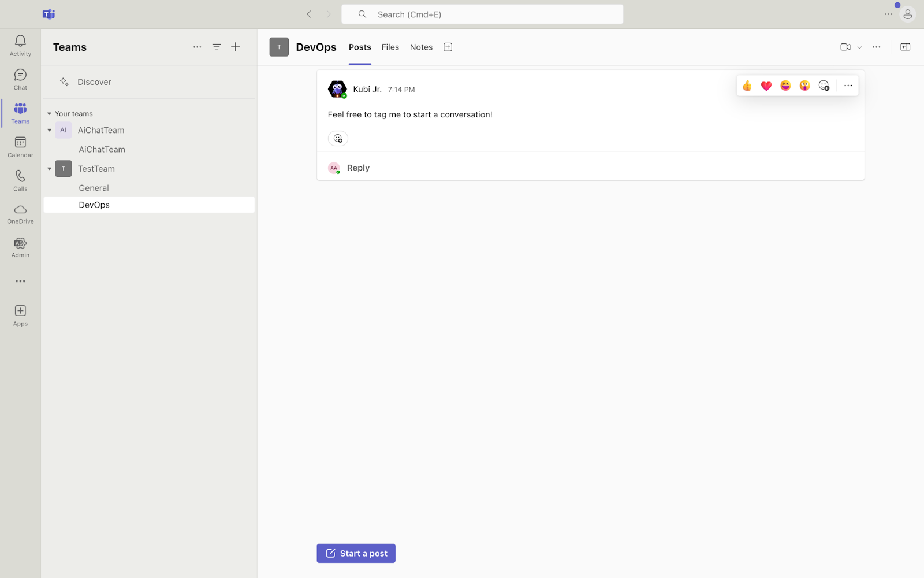Screen dimensions: 924x578
Task: Open the Admin app icon
Action: 20,247
